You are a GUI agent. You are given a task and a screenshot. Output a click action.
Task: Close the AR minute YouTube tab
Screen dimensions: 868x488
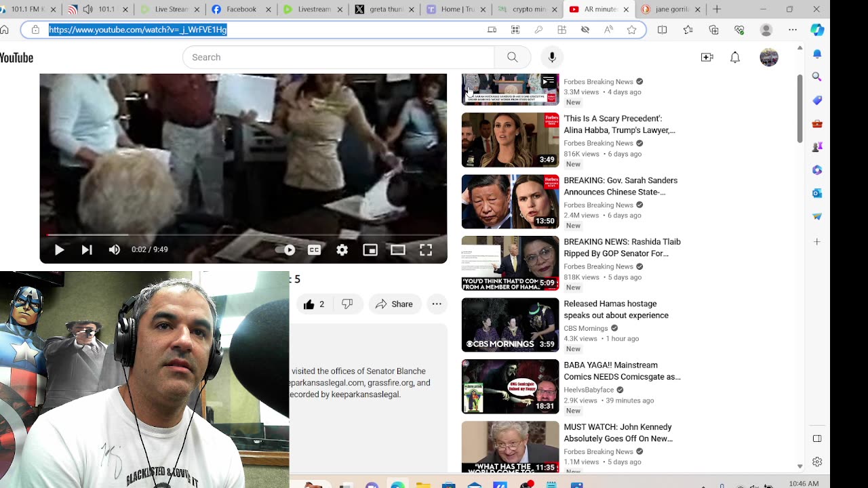pos(625,9)
